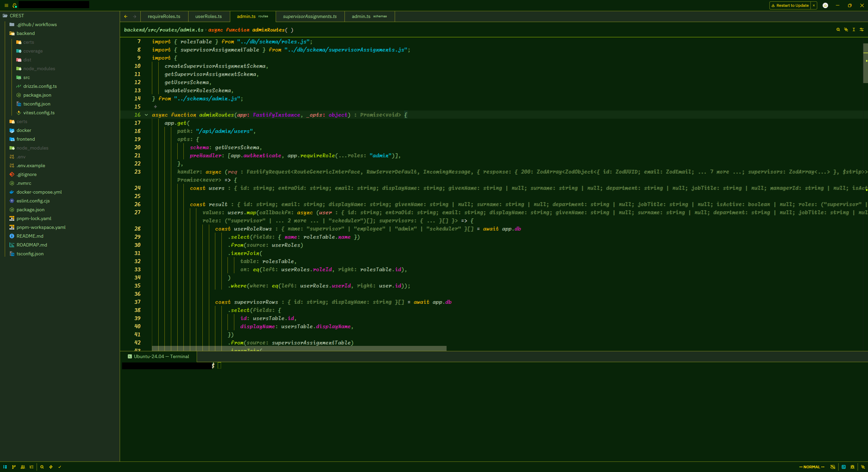
Task: Toggle the terminal panel icon in status bar
Action: 844,467
